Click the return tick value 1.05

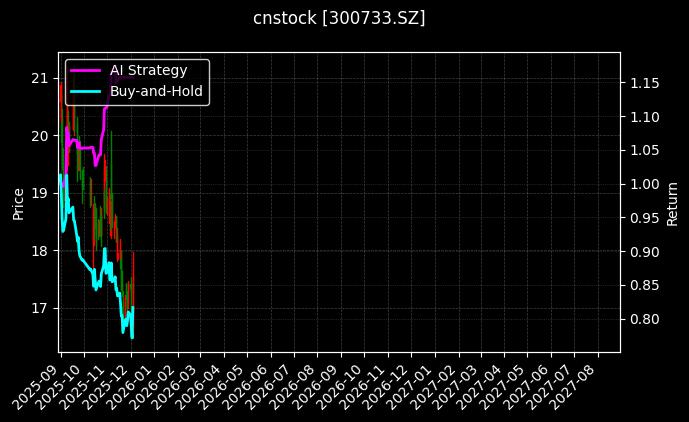[x=645, y=150]
